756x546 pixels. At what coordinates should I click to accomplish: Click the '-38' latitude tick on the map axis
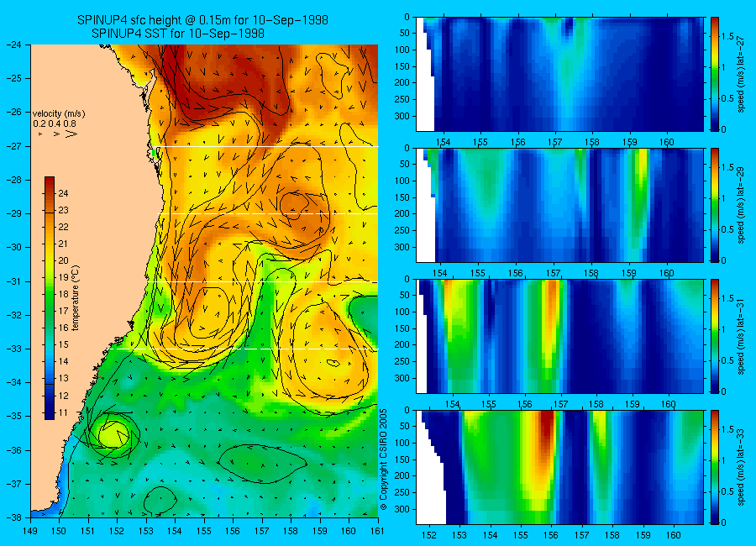pyautogui.click(x=14, y=517)
